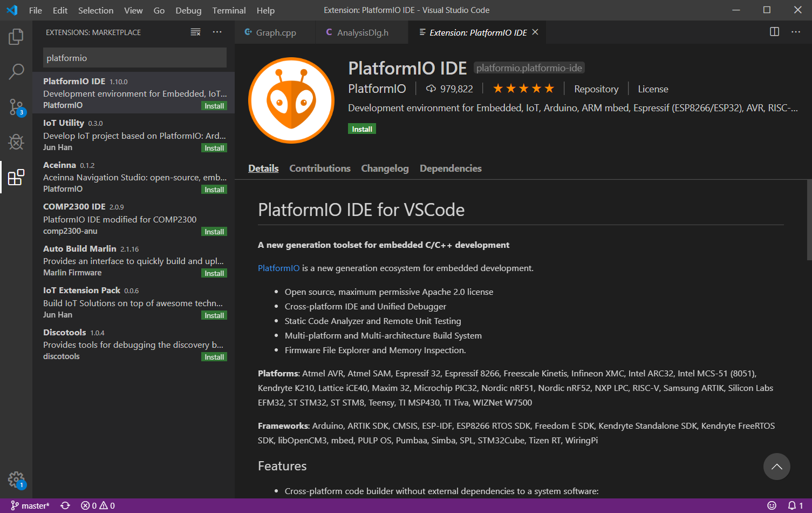Open Source Control view with badge 3
This screenshot has width=812, height=513.
coord(16,107)
